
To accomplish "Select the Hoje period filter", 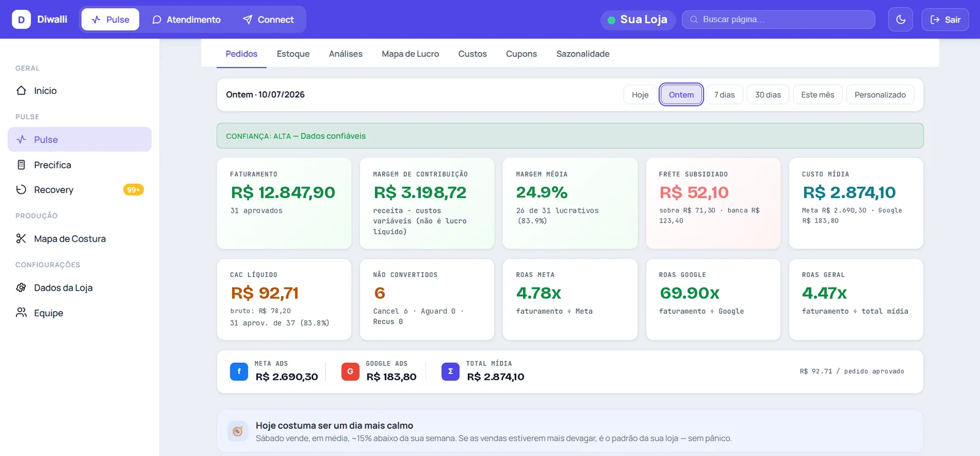I will (x=640, y=95).
